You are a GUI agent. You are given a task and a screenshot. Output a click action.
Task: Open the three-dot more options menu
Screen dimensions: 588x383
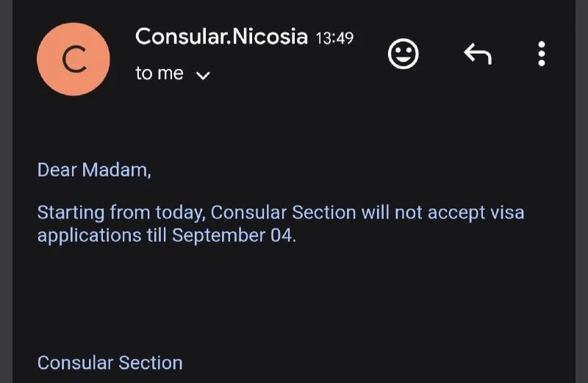coord(542,54)
